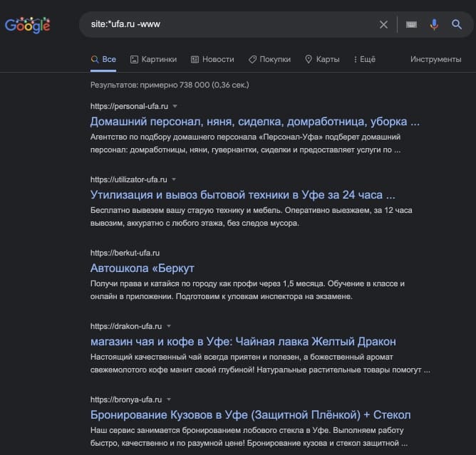Screen dimensions: 476x455
Task: Click snippet Получи права и катайся по городу
Action: tap(247, 291)
